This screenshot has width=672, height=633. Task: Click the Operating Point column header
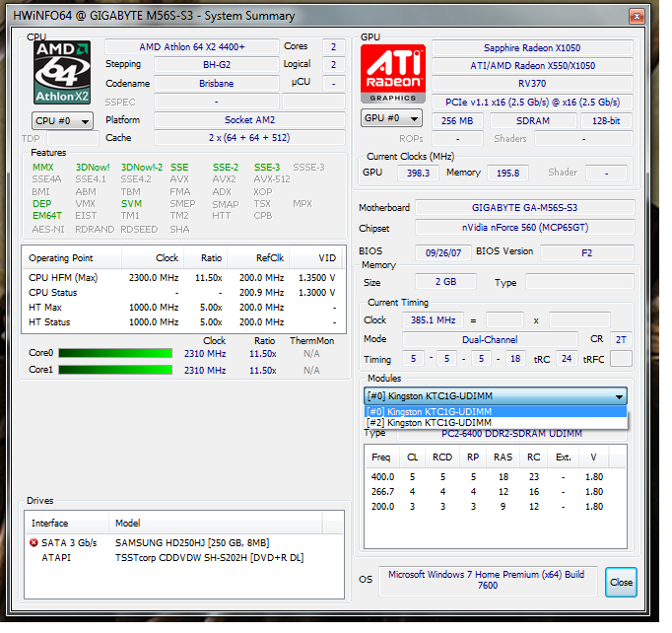(x=72, y=257)
